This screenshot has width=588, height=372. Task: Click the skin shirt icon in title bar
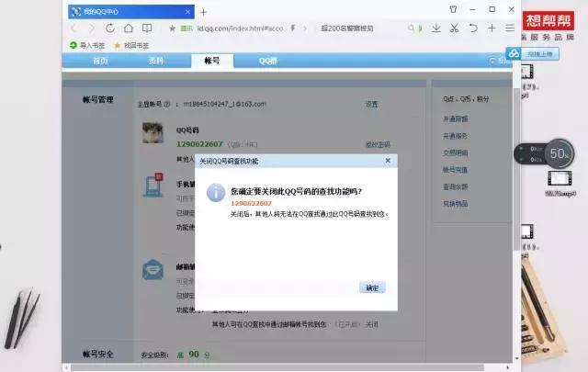click(x=453, y=9)
